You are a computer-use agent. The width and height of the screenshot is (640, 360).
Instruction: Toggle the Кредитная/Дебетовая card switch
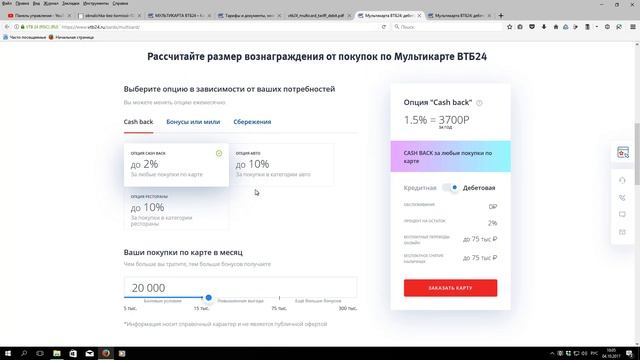[450, 188]
